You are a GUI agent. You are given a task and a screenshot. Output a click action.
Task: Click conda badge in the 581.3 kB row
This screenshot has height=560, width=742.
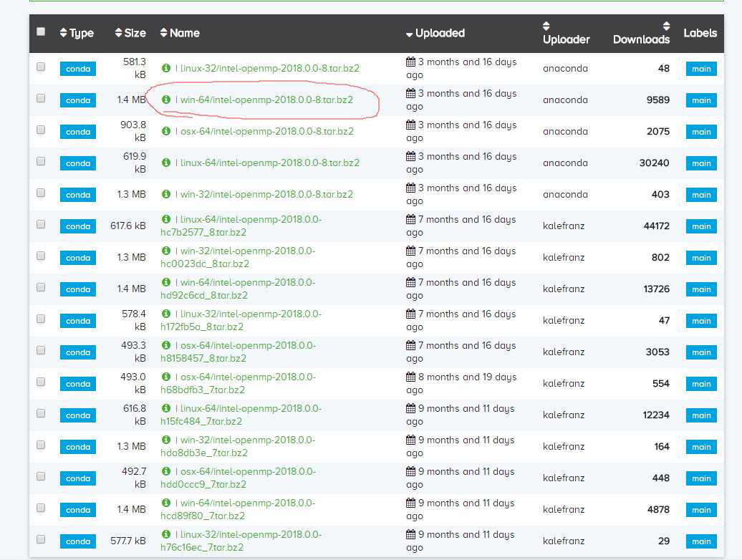pyautogui.click(x=78, y=69)
